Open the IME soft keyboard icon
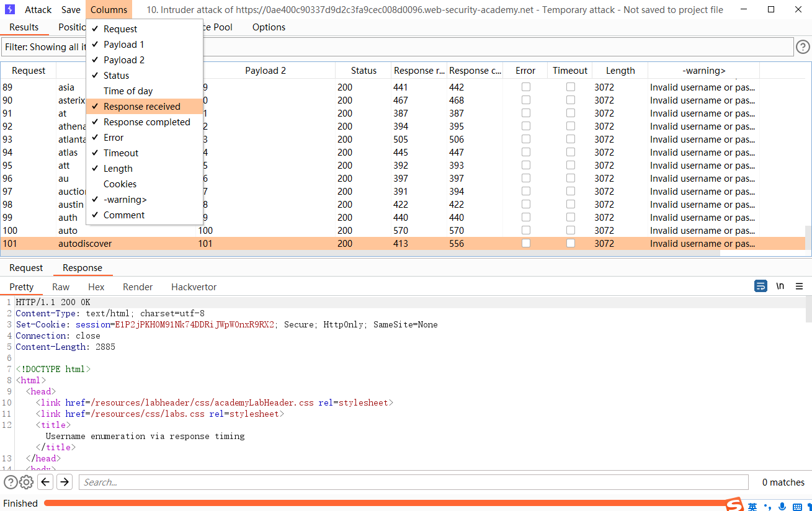This screenshot has height=511, width=812. pos(797,507)
